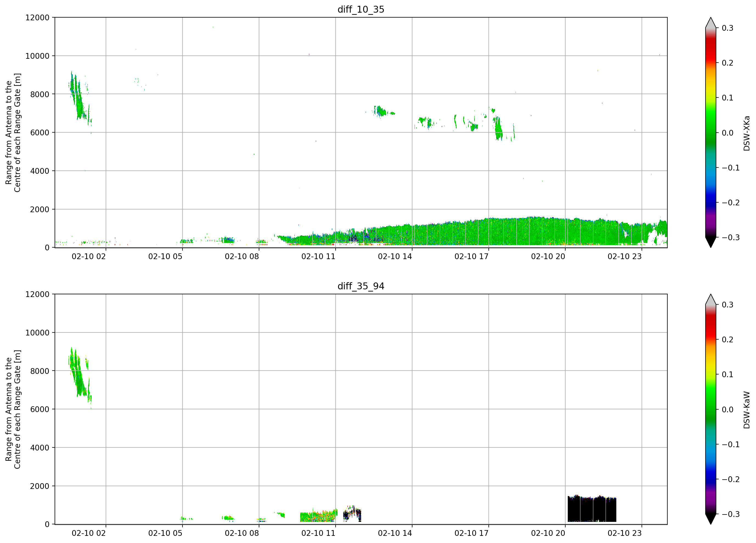This screenshot has width=756, height=543.
Task: Click the '−0.3' tick on DSW-XKa colorbar
Action: [731, 238]
